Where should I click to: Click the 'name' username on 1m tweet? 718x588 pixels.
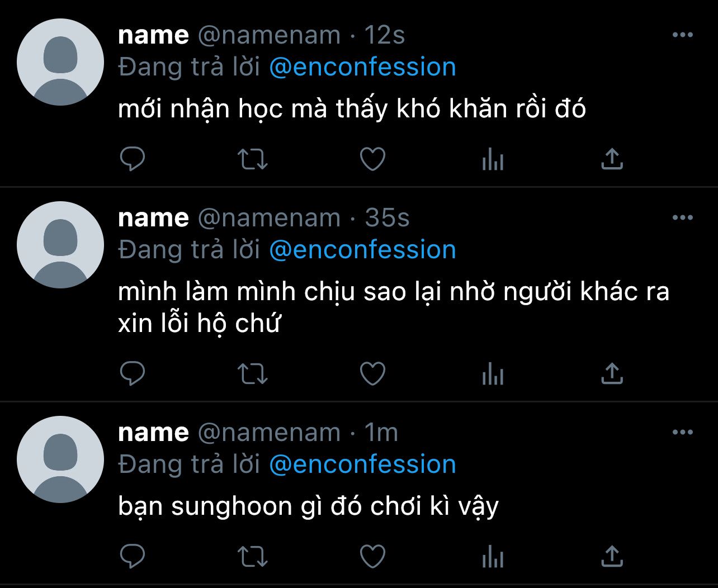click(153, 433)
